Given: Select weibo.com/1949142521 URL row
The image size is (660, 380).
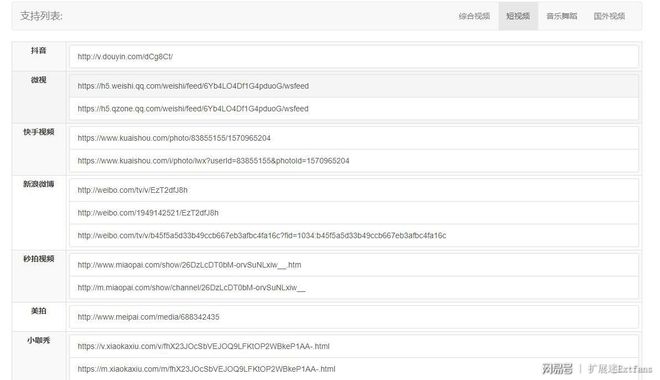Looking at the screenshot, I should click(354, 213).
